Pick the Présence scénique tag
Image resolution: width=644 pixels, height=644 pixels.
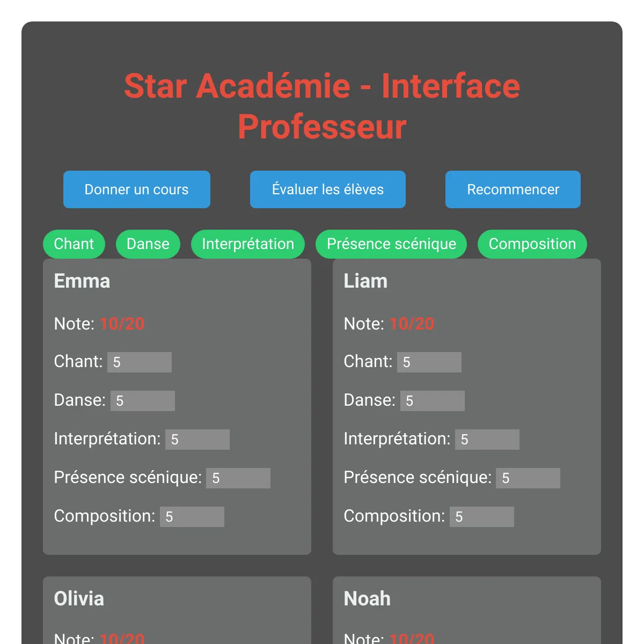point(391,244)
